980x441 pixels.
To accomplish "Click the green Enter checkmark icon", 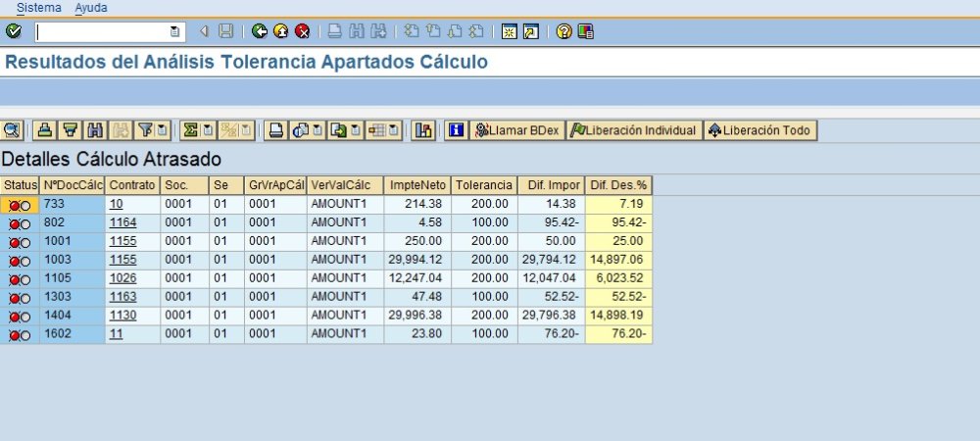I will (13, 31).
